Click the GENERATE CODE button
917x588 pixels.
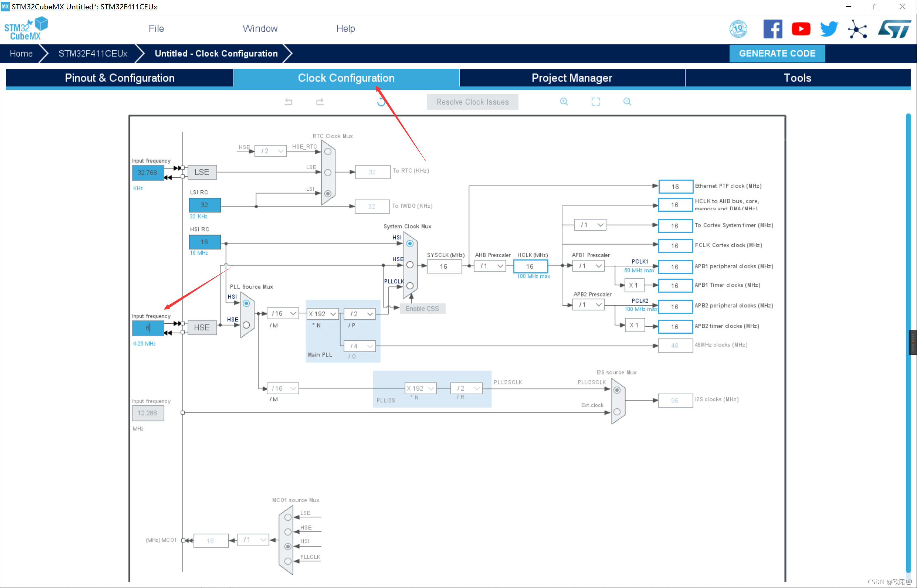[777, 54]
